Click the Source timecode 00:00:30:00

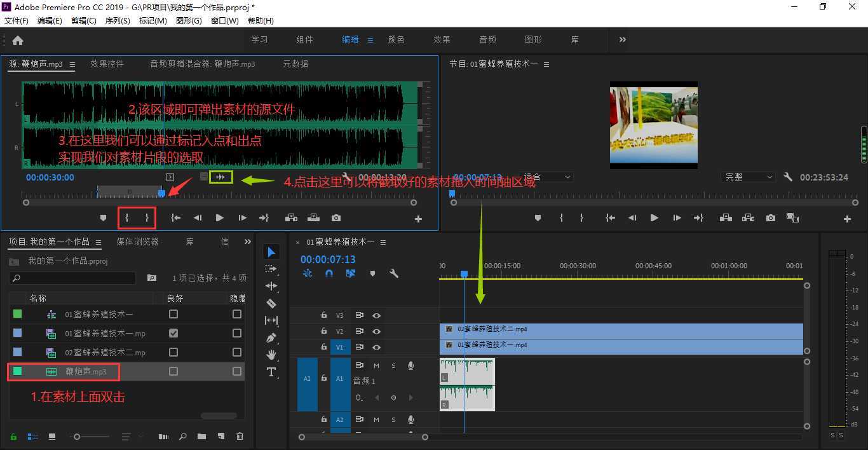[50, 177]
